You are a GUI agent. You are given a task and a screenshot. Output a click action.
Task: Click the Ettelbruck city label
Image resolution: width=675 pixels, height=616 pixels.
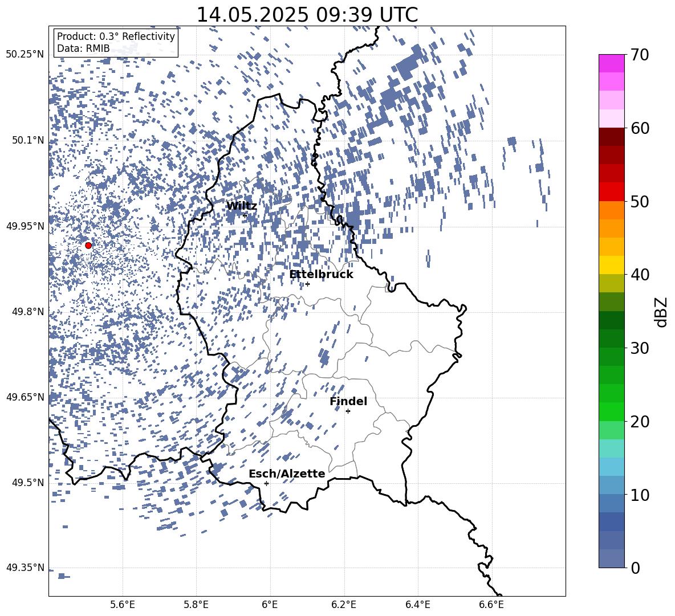coord(321,275)
